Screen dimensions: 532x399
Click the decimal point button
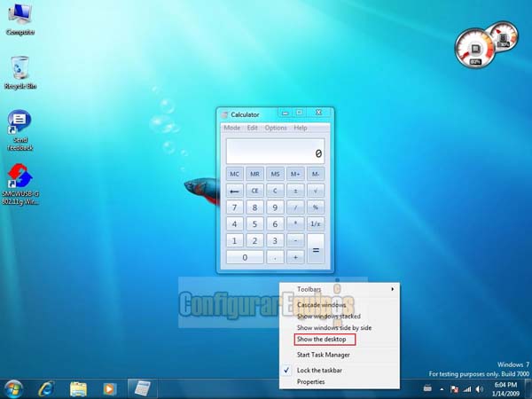(x=275, y=257)
